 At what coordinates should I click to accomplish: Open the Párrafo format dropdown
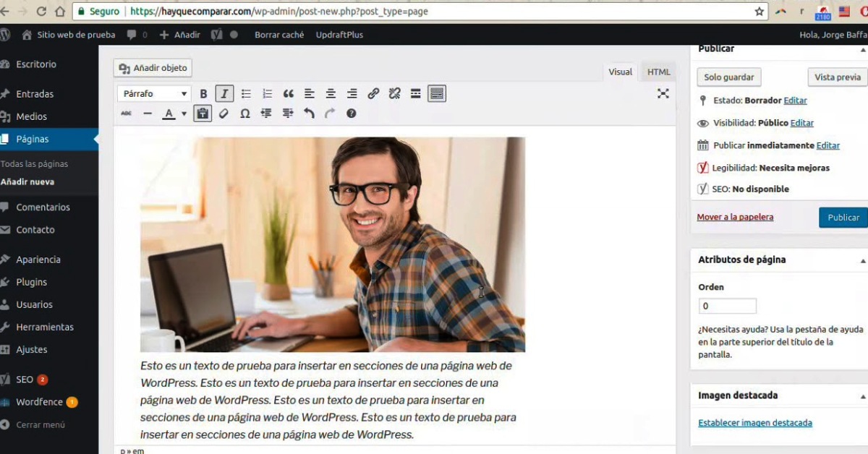(x=154, y=93)
